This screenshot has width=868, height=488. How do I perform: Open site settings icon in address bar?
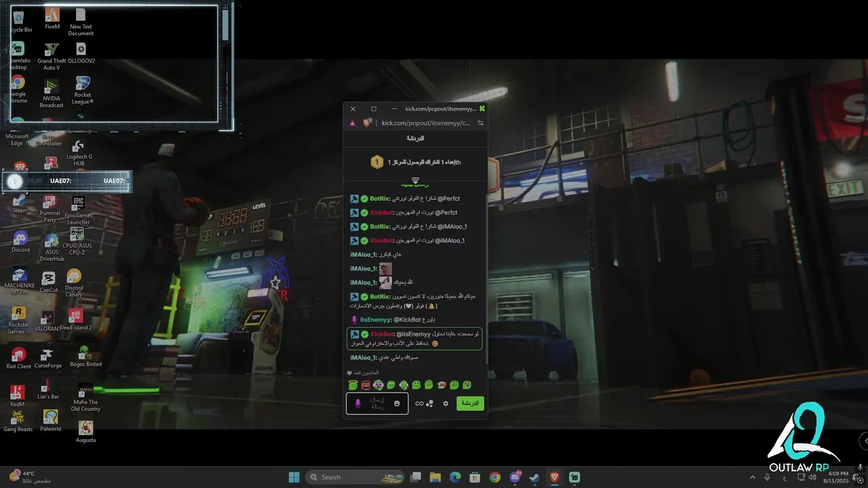coord(480,123)
